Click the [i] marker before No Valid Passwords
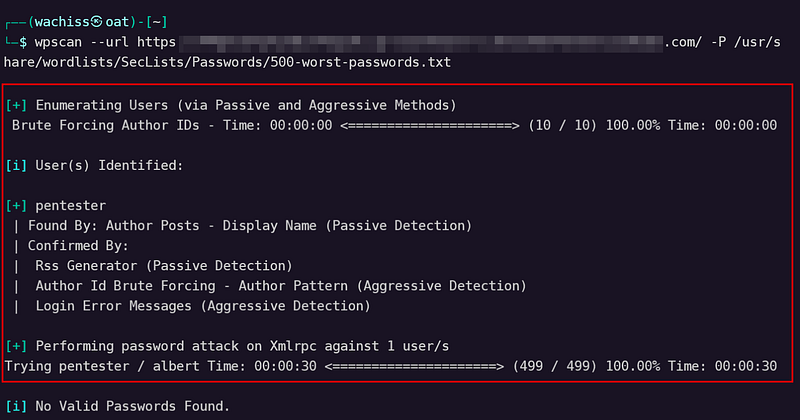This screenshot has height=420, width=800. tap(16, 407)
